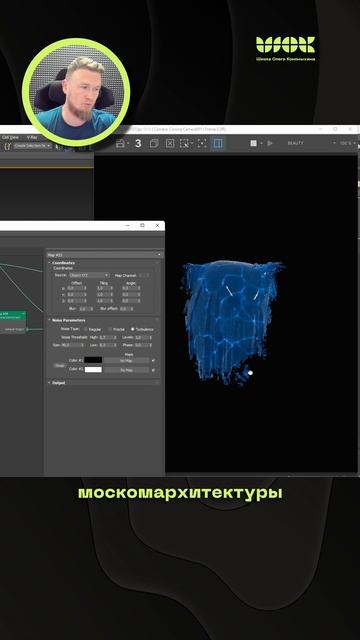The height and width of the screenshot is (640, 360).
Task: Click the Noise Threshold Low field
Action: (x=108, y=345)
